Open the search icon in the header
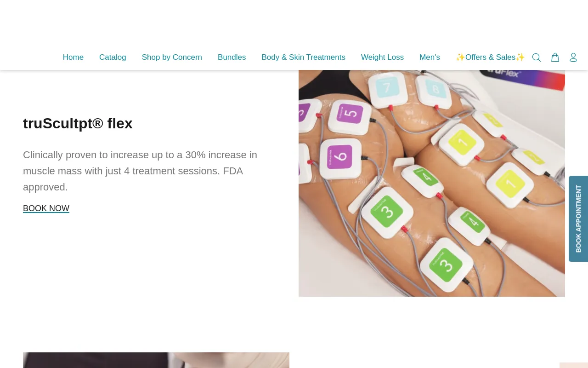Screen dimensions: 588x368 (x=537, y=57)
